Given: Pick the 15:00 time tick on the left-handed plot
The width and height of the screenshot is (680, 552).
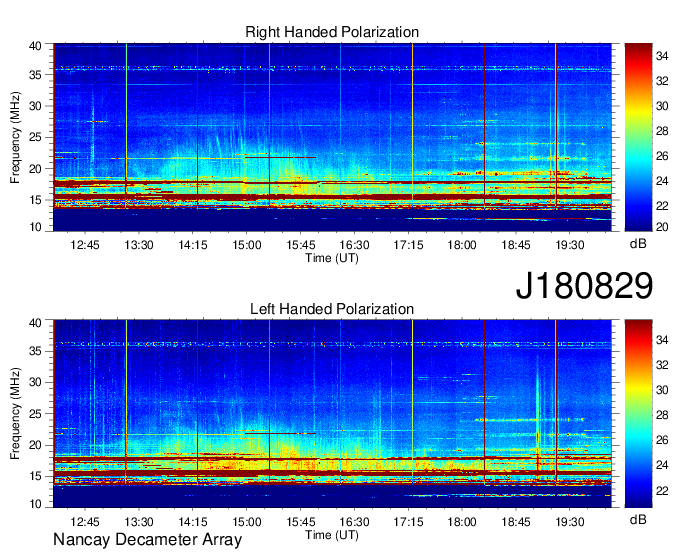Looking at the screenshot, I should point(247,522).
